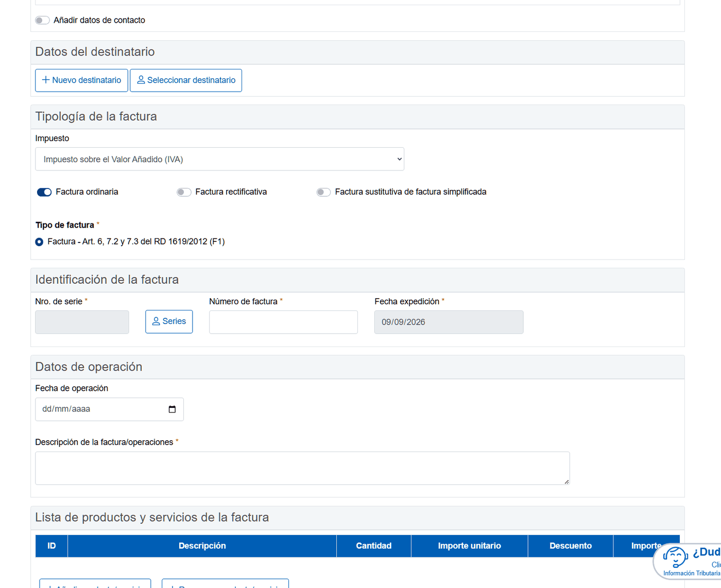
Task: Enable Factura sustitutiva de factura simplificada
Action: pyautogui.click(x=323, y=192)
